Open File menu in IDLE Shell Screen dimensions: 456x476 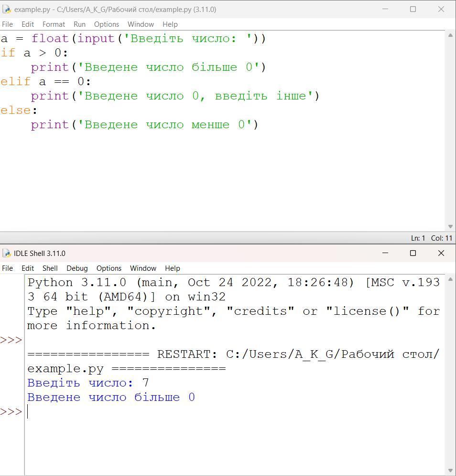[7, 268]
